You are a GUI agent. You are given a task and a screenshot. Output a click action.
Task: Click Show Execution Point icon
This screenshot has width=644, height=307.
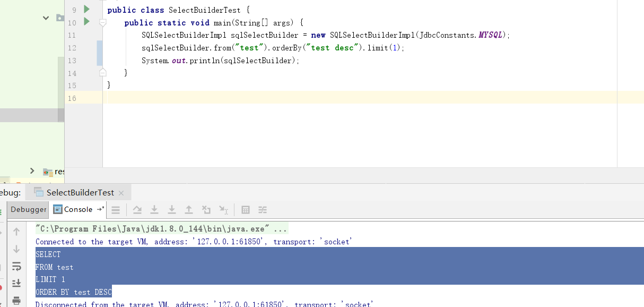(116, 210)
